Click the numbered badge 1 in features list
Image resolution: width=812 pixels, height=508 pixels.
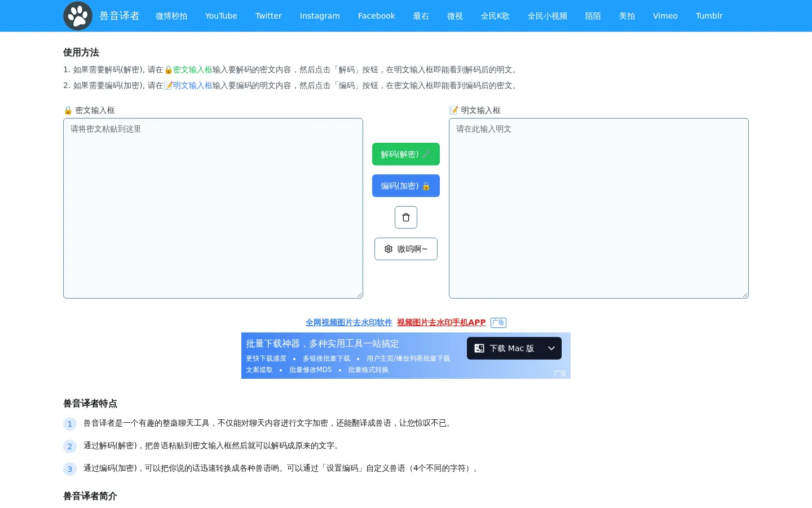[70, 424]
